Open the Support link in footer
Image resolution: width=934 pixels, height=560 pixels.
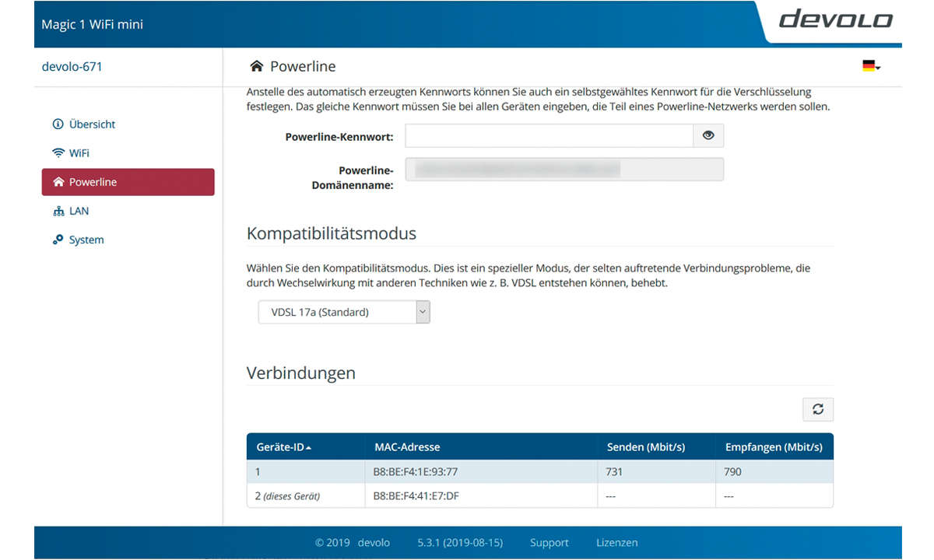(x=550, y=543)
